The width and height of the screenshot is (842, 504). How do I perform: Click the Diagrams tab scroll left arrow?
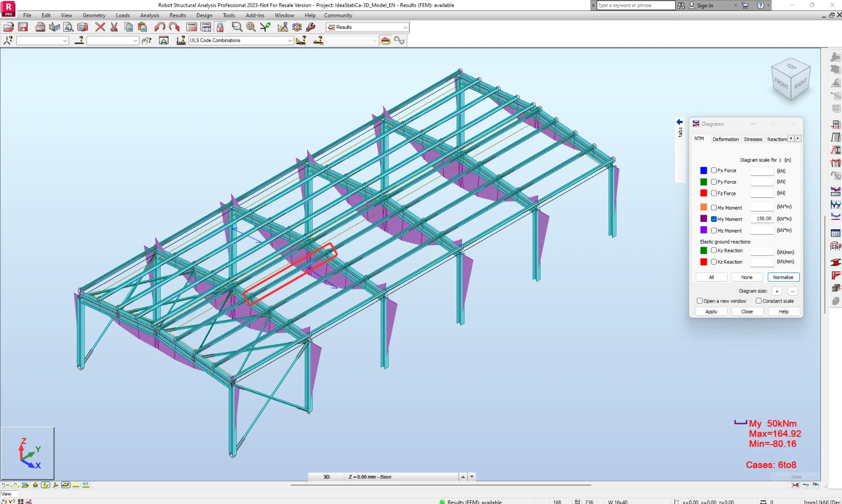click(x=791, y=138)
